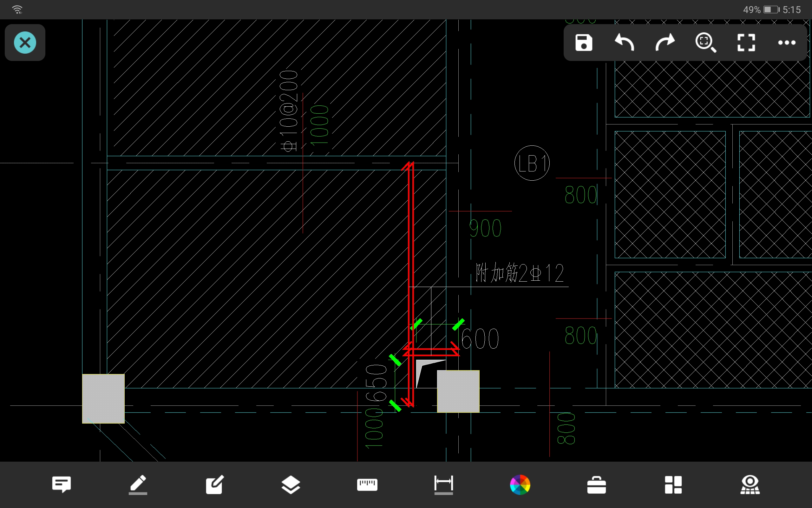Enter full screen mode
812x508 pixels.
click(x=746, y=43)
